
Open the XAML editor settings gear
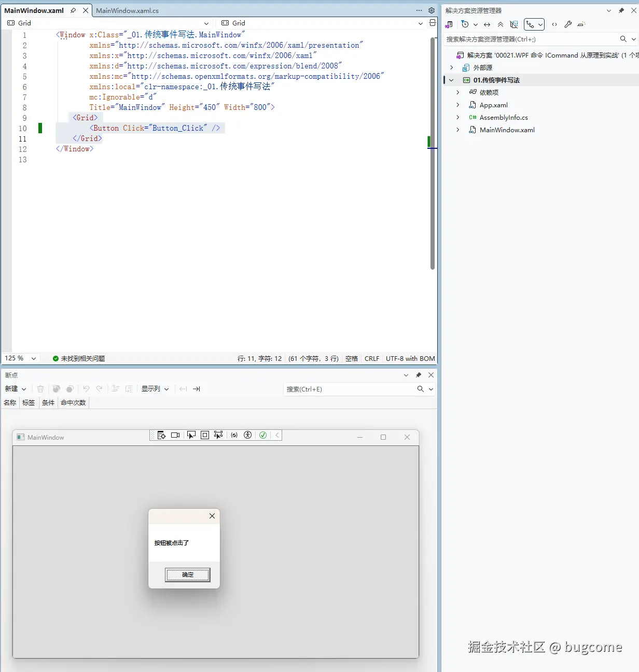431,10
